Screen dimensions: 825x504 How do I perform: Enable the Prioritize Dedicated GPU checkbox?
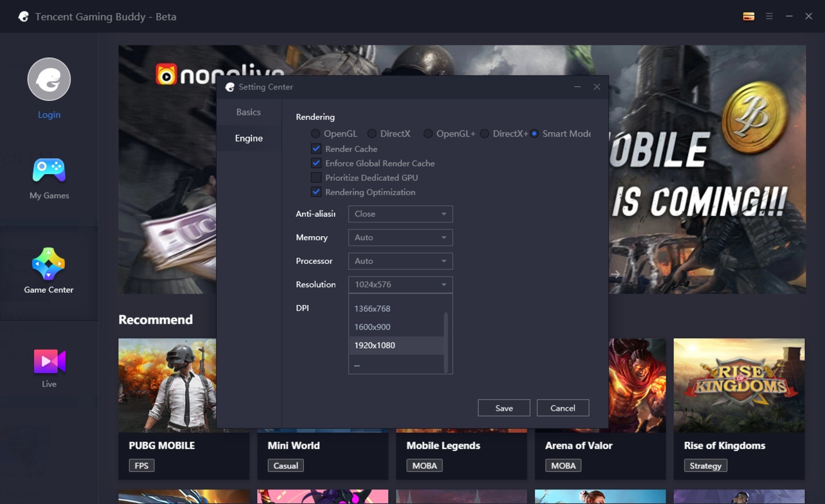click(x=316, y=178)
